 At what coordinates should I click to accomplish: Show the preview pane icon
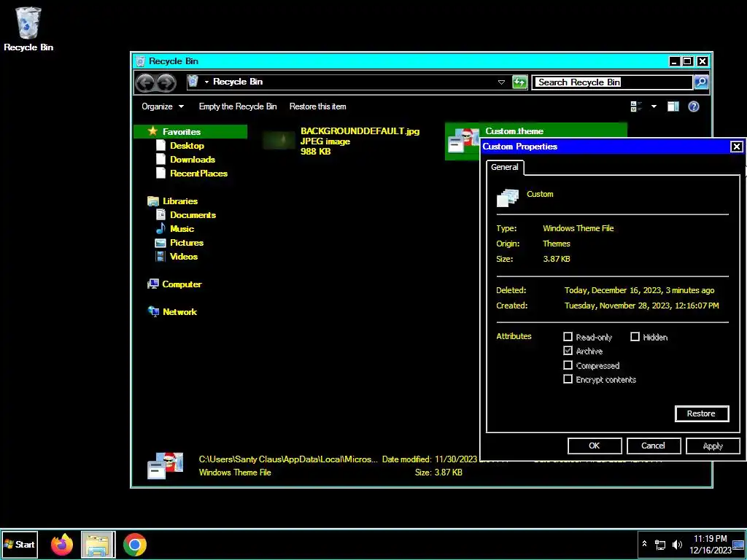pos(673,106)
